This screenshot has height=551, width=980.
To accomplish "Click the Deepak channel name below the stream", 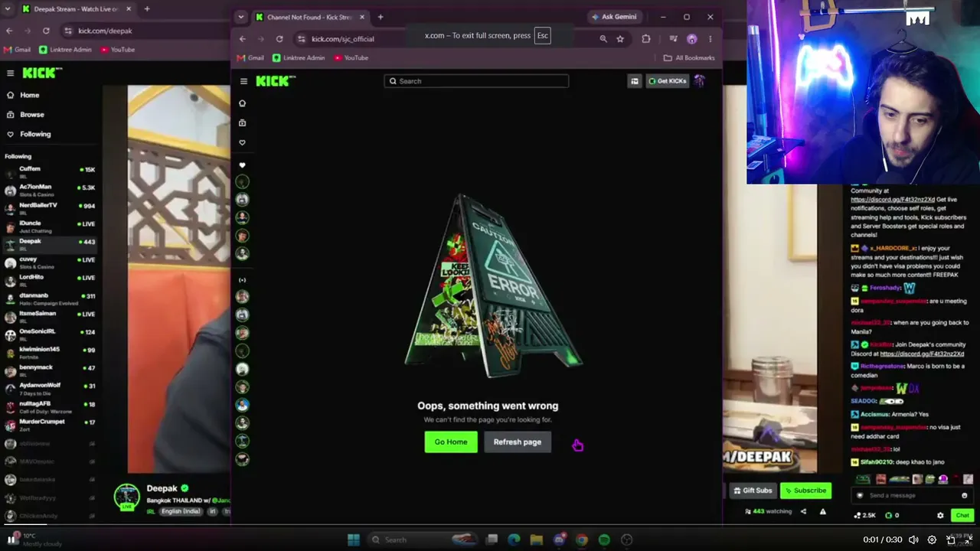I will (162, 488).
